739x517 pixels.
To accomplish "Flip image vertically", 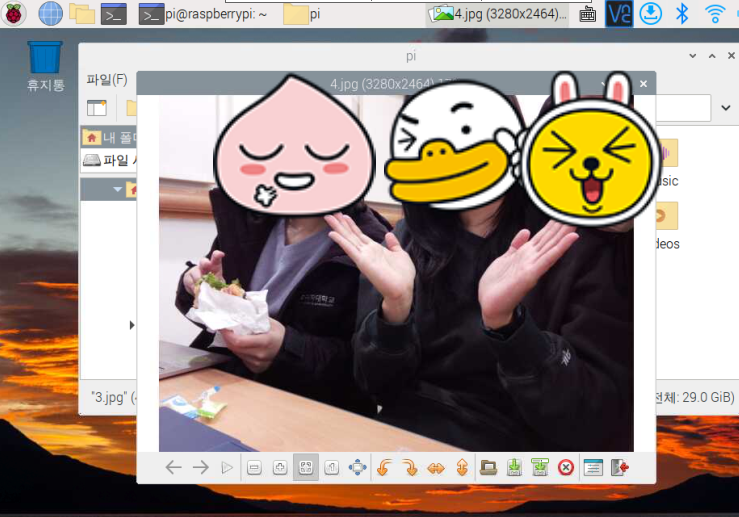I will point(462,468).
